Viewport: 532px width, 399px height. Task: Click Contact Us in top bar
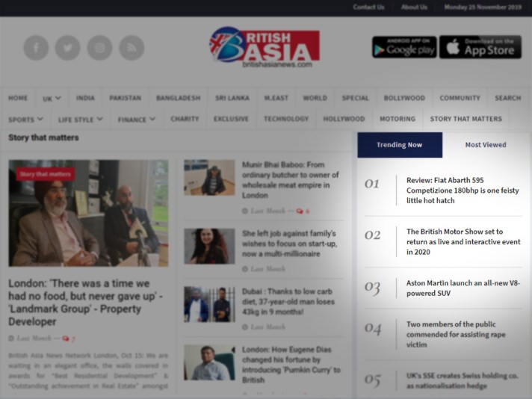(x=368, y=7)
